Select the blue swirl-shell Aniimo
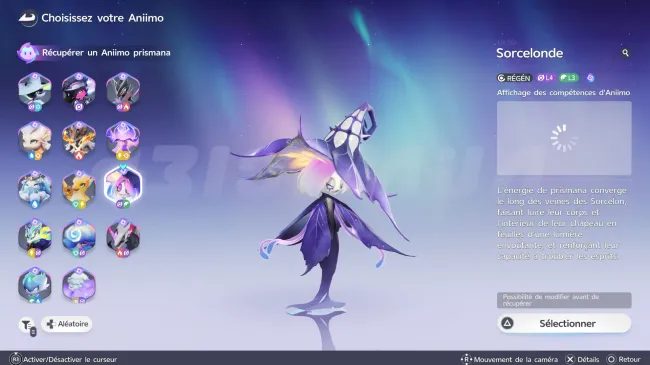Viewport: 650px width, 365px height. 79,237
